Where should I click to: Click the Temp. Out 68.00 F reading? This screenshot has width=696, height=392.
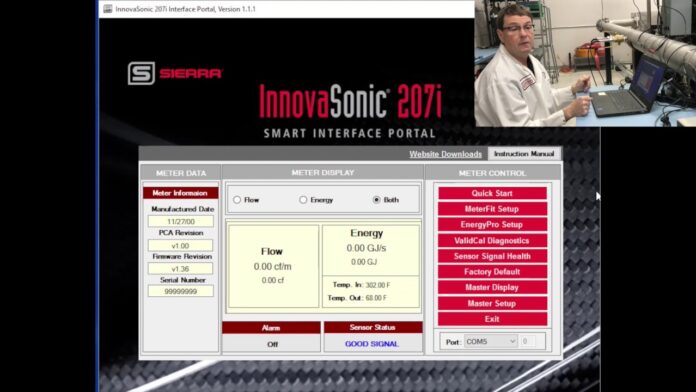pos(357,298)
